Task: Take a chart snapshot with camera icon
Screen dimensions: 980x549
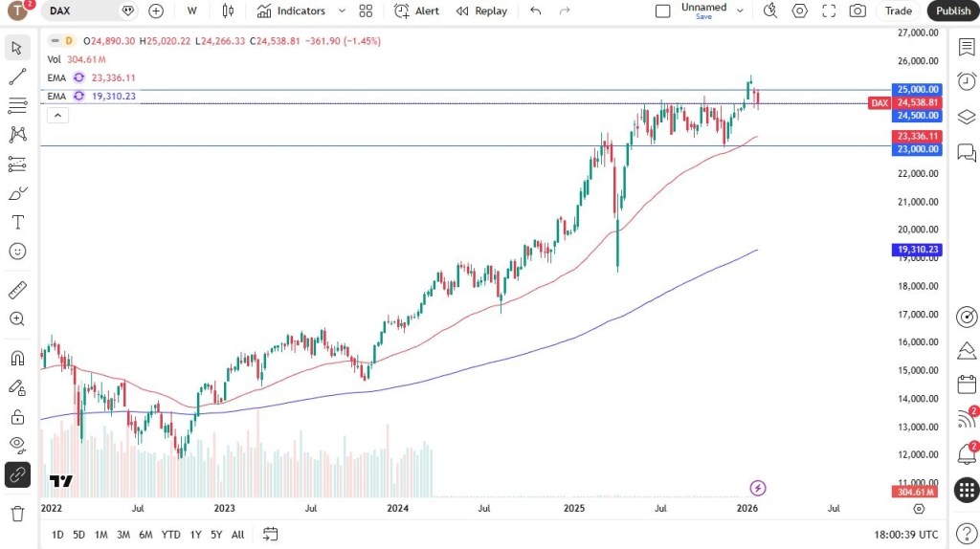Action: [x=857, y=11]
